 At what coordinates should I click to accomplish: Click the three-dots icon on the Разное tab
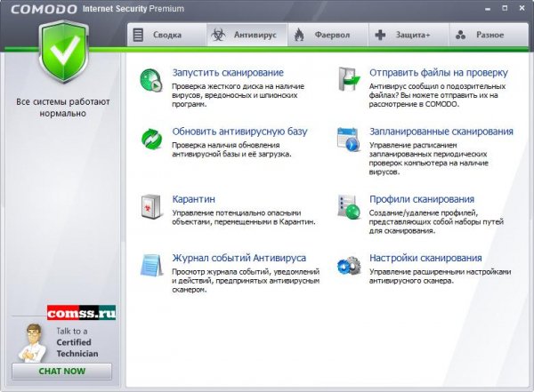point(460,35)
